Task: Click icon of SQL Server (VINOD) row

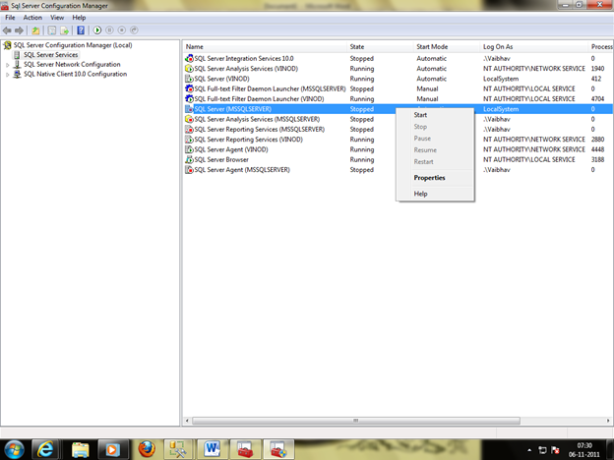Action: (189, 79)
